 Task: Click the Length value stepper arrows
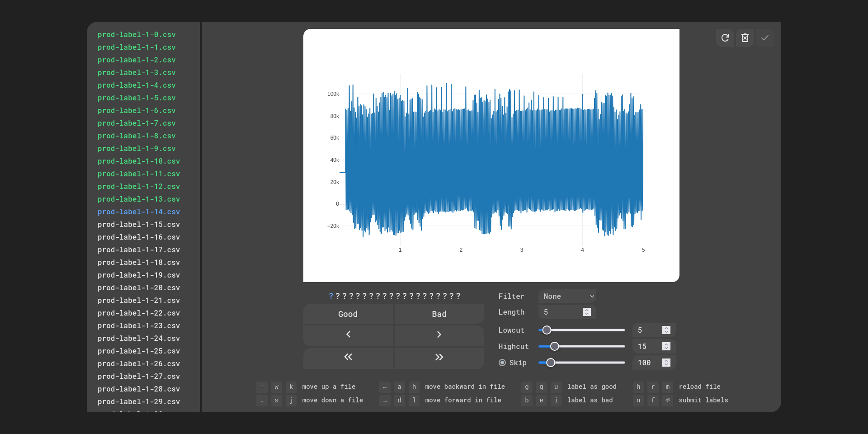pyautogui.click(x=586, y=312)
